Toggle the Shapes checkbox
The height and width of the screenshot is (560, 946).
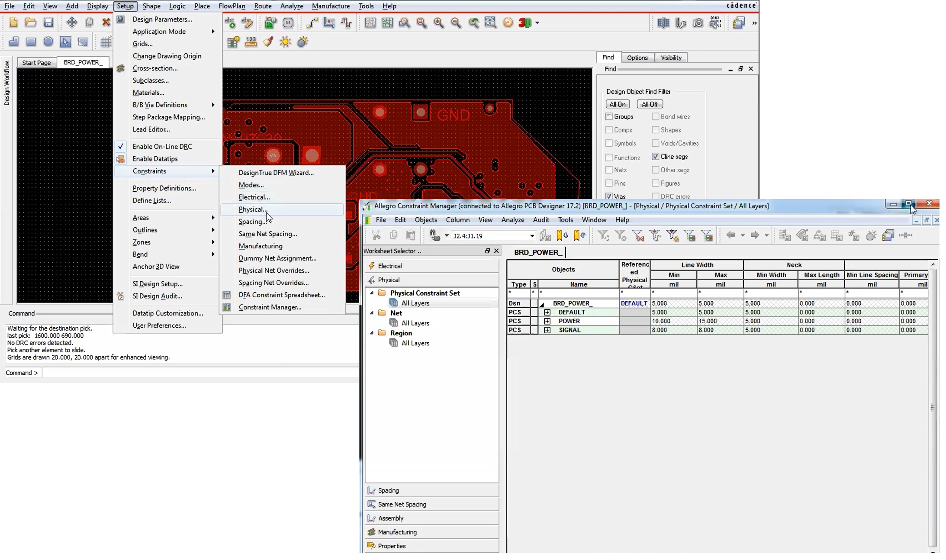coord(656,130)
